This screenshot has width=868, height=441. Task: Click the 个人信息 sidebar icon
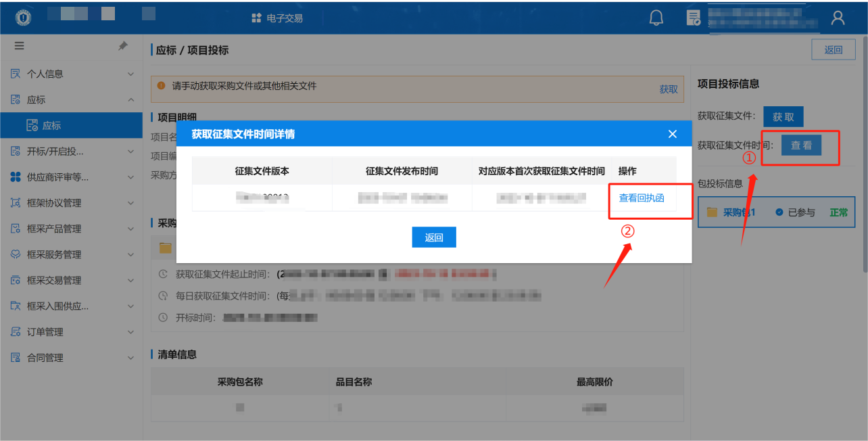[x=16, y=74]
